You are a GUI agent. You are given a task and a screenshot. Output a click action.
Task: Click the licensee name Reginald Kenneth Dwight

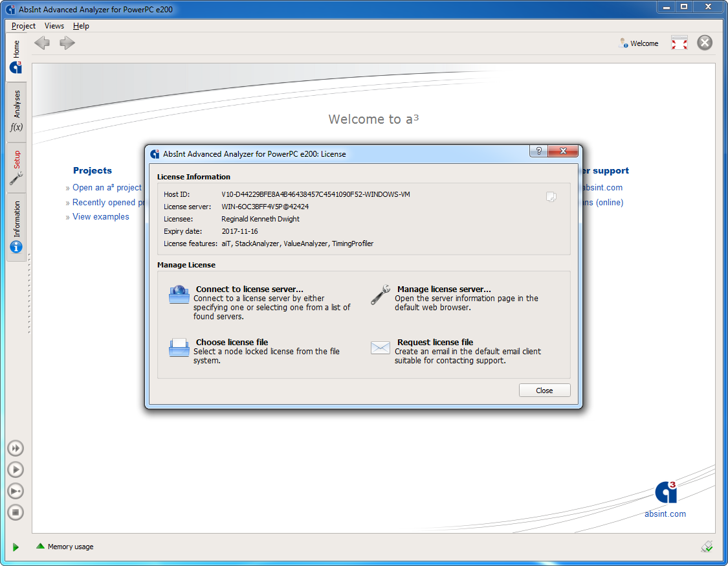click(260, 220)
